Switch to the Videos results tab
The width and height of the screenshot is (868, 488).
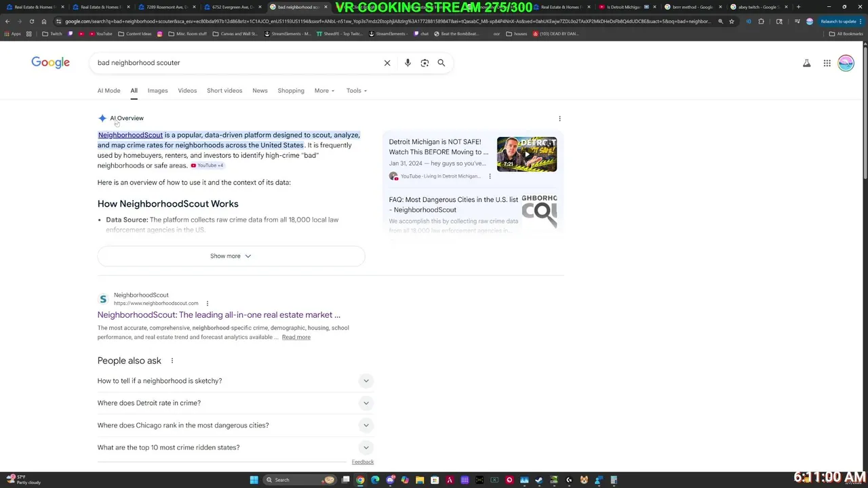[187, 91]
